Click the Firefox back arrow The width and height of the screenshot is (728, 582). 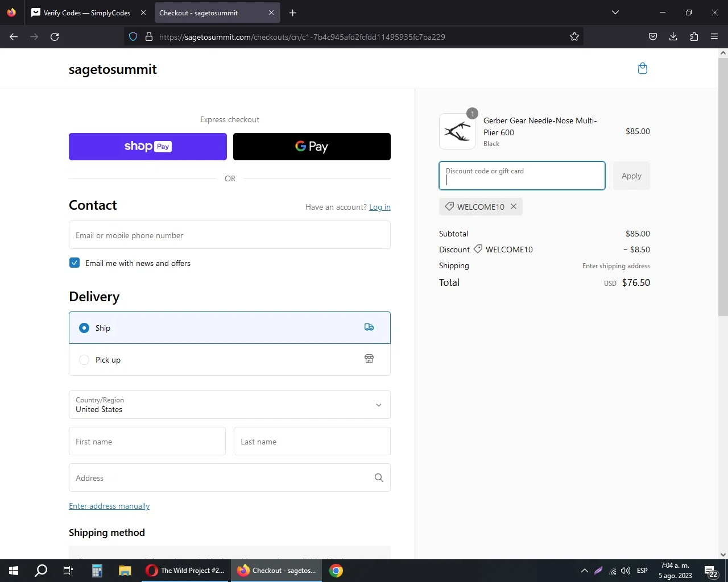[x=14, y=37]
